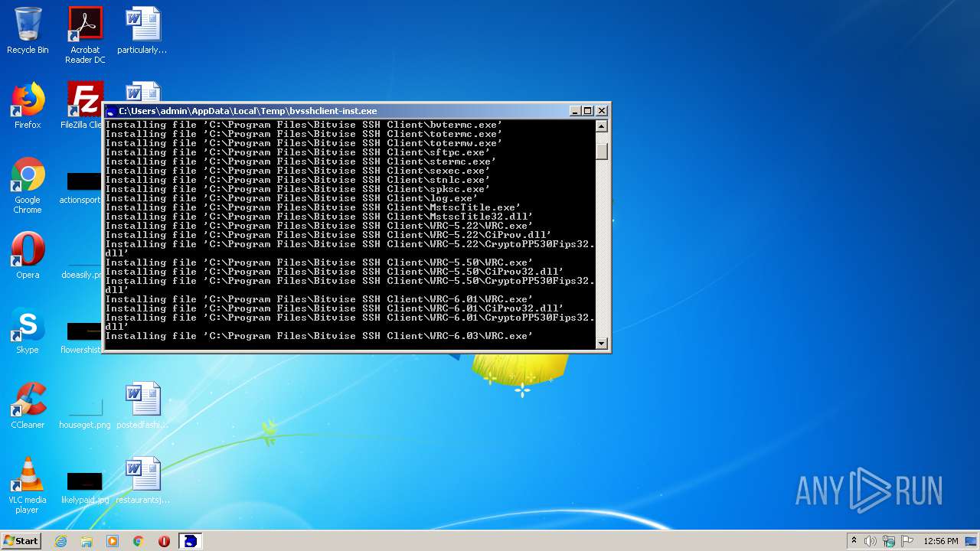Maximize the bvsshclient-inst.exe console window
Screen dimensions: 980x551
coord(588,111)
